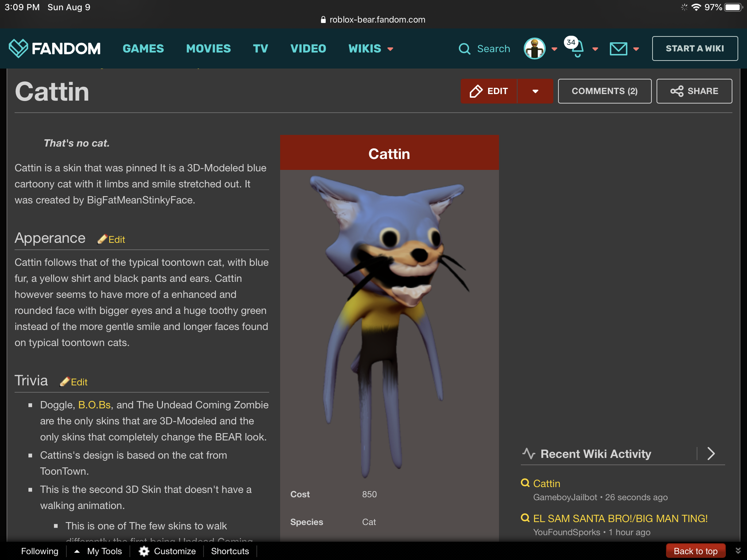Click the Cattin page title
The image size is (747, 560).
tap(52, 92)
